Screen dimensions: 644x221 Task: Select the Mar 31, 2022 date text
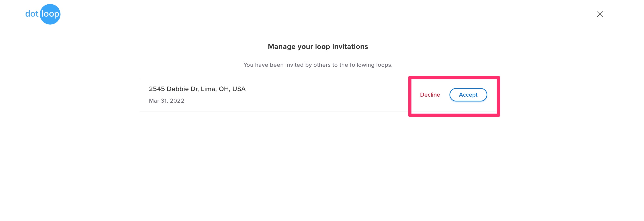(x=166, y=100)
